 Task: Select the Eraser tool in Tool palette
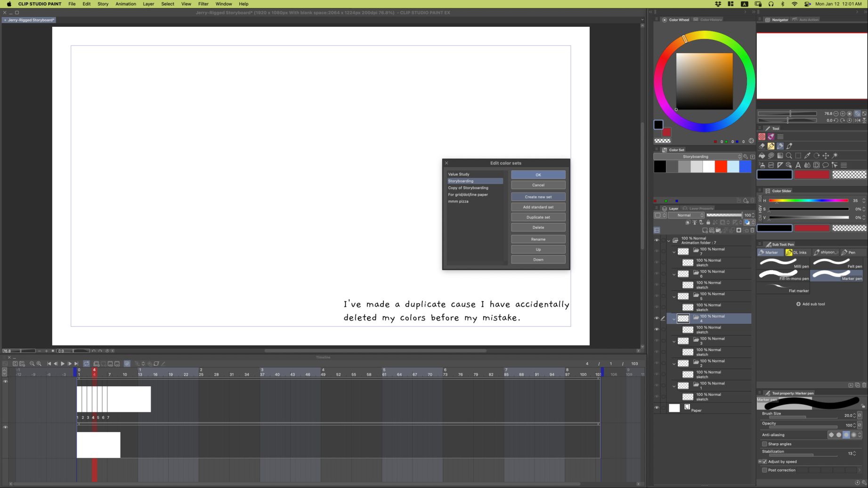point(762,146)
